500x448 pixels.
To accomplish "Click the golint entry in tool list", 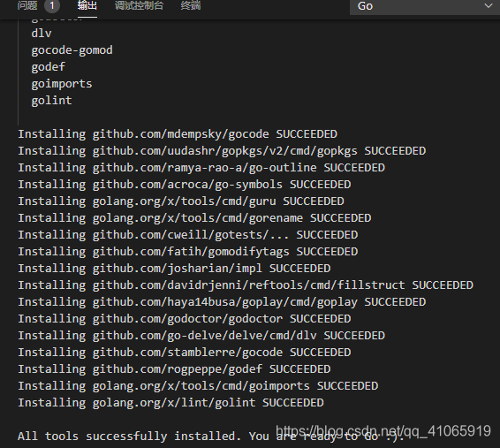I will pyautogui.click(x=51, y=101).
